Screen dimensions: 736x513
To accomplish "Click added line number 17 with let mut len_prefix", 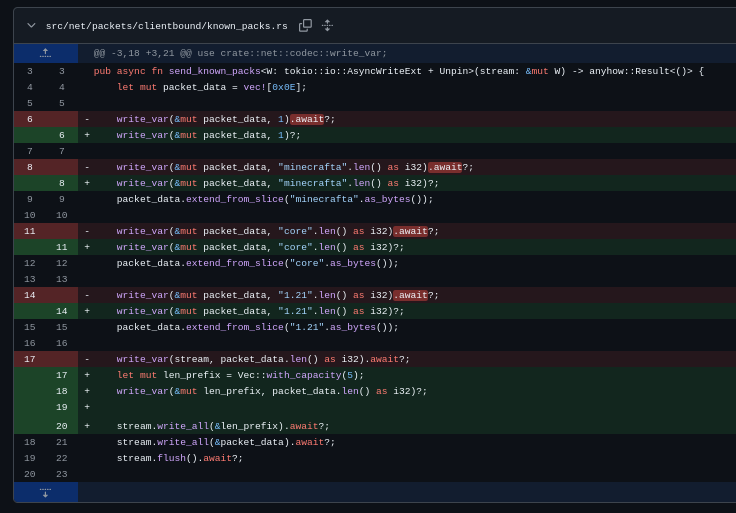I will pos(61,375).
